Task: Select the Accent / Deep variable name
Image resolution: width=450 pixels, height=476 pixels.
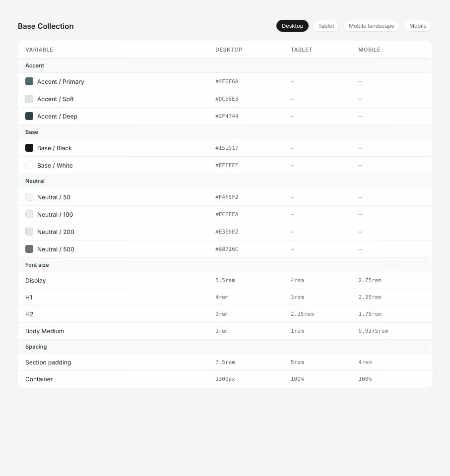Action: pyautogui.click(x=57, y=116)
